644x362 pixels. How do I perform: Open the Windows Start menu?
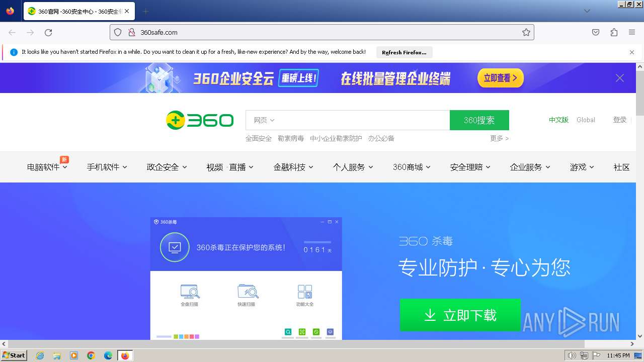pyautogui.click(x=14, y=355)
